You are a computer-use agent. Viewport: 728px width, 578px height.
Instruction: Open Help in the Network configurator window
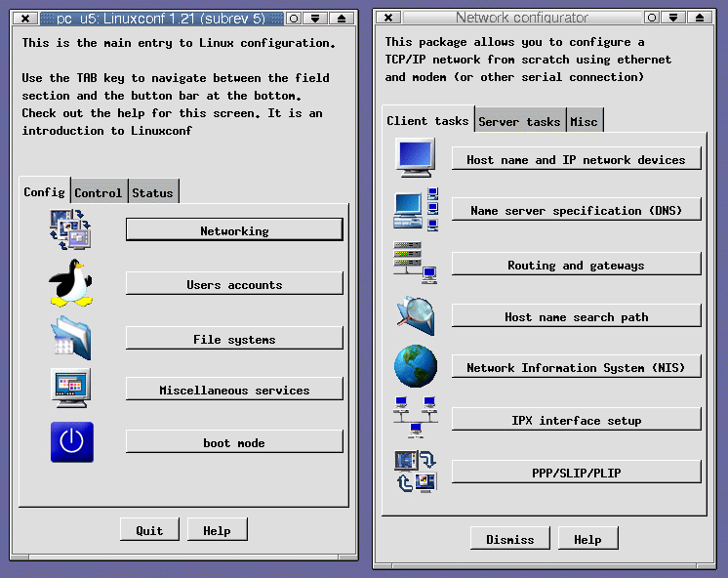click(x=587, y=539)
